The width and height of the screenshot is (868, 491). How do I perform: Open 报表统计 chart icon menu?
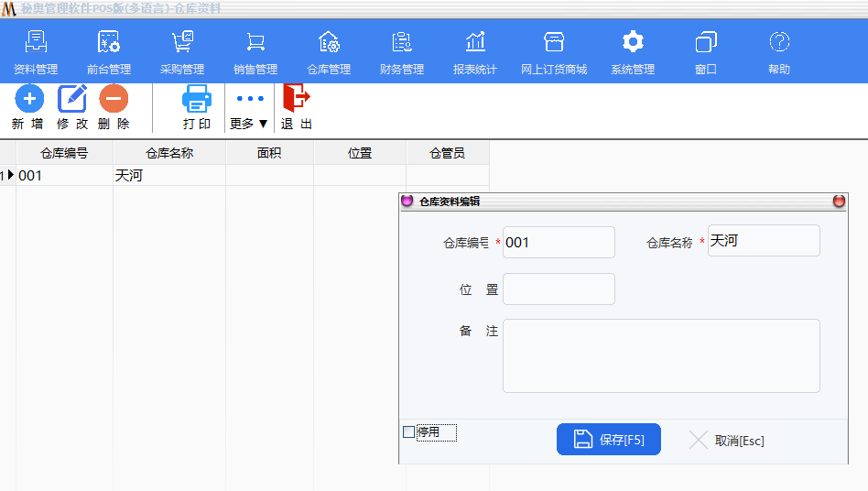(x=475, y=42)
